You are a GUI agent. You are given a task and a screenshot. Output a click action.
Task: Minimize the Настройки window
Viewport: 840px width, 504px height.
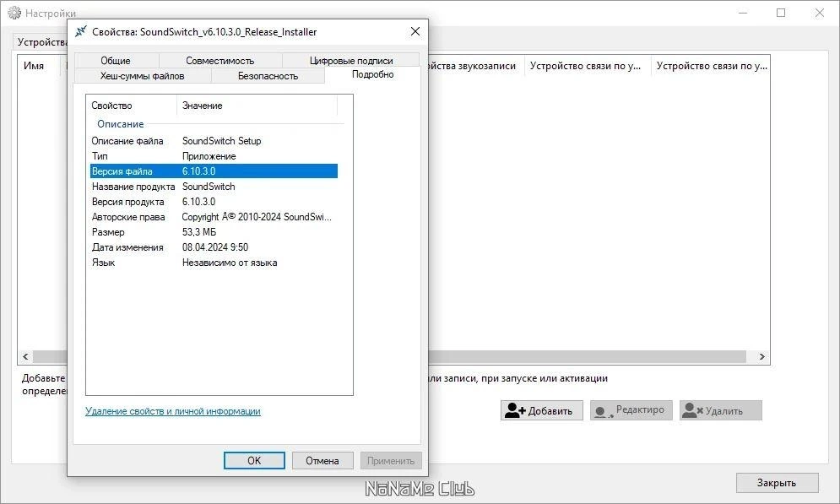[x=743, y=13]
